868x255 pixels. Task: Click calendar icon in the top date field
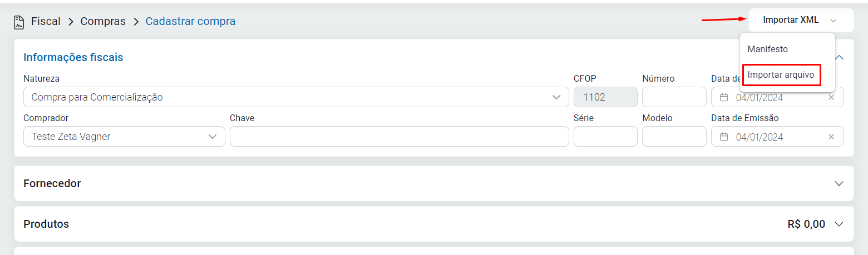tap(724, 97)
